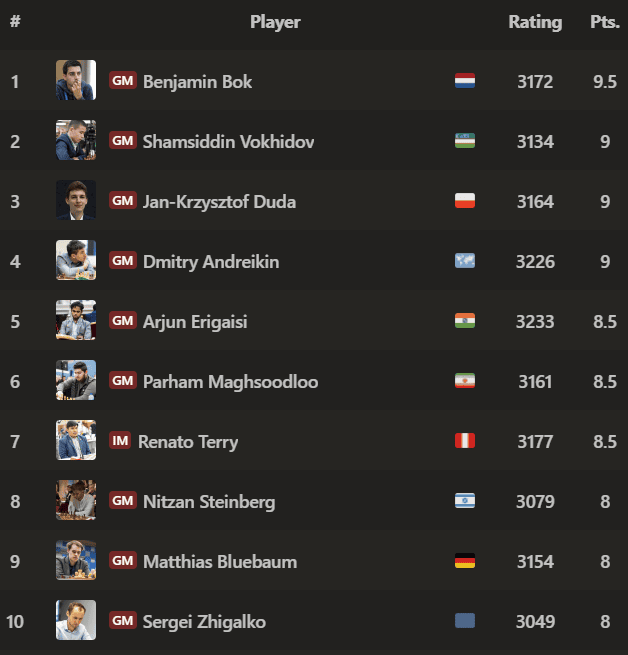Click the # rank column header
This screenshot has height=655, width=628.
point(15,22)
